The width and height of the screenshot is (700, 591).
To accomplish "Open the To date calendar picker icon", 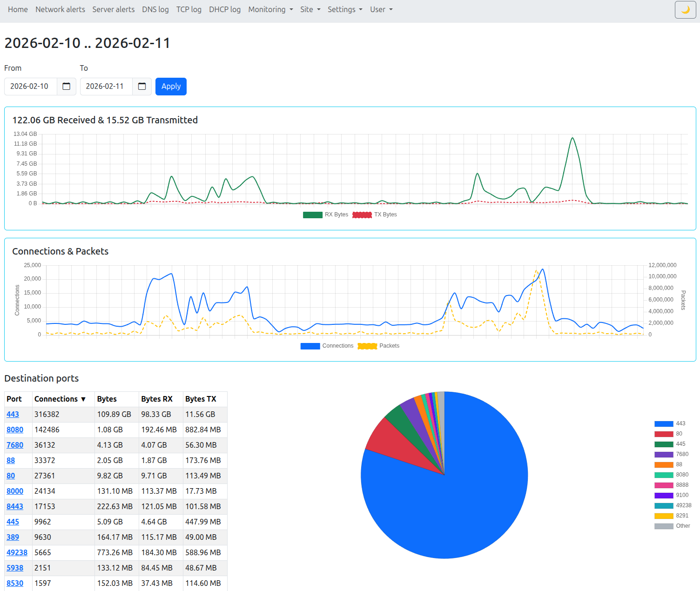I will click(142, 87).
